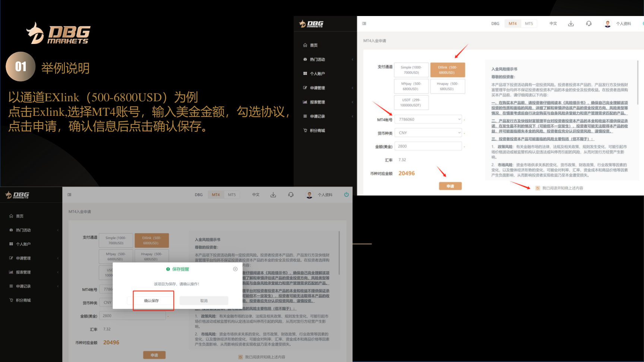Expand 申请记录 chevron in save-dialog screenshot

58,286
